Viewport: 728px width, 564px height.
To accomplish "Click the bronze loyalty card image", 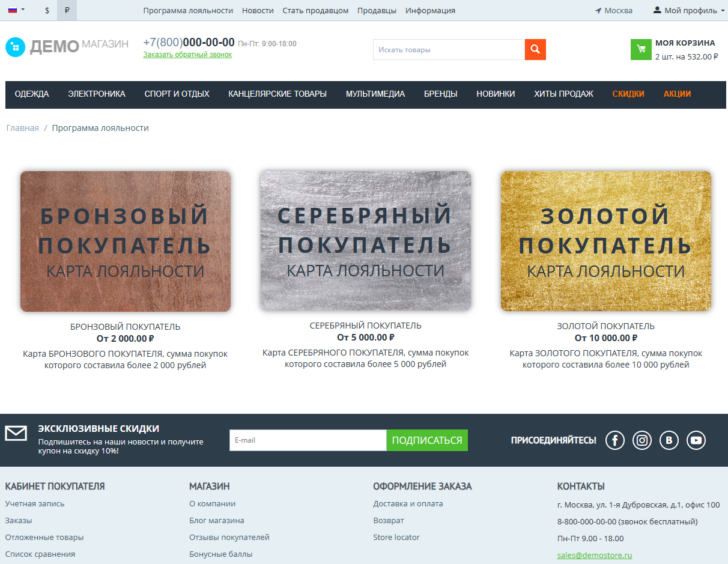I will point(126,241).
